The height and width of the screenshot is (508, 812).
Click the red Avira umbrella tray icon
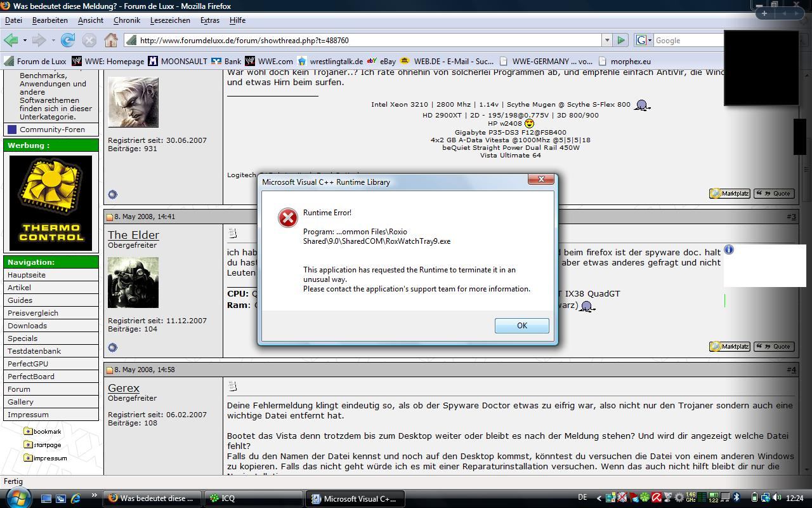656,498
